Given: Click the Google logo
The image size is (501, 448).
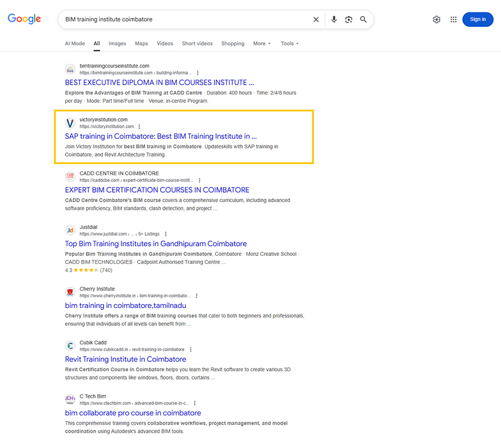Looking at the screenshot, I should 25,19.
